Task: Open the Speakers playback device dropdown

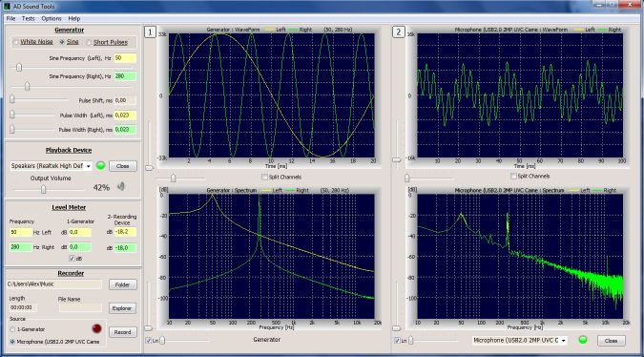Action: [51, 166]
